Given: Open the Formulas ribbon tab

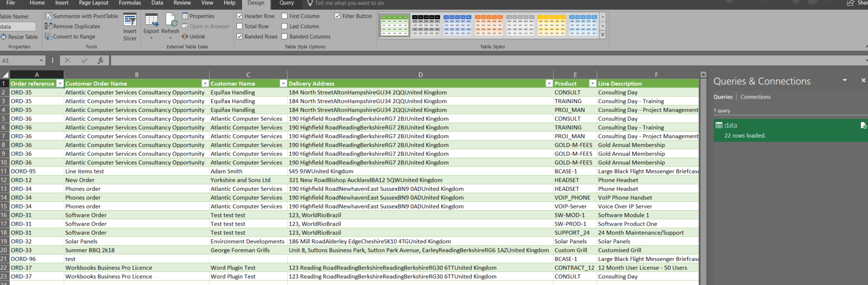Looking at the screenshot, I should pos(130,3).
